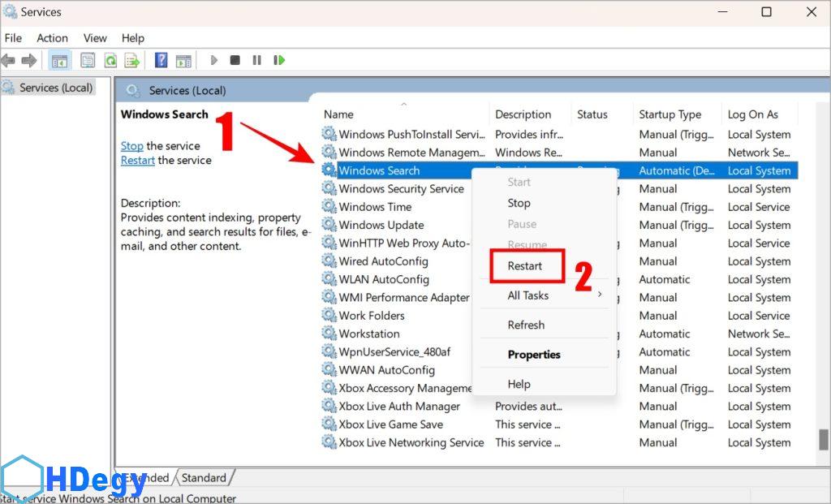
Task: Click the Restart Service toolbar icon
Action: pos(278,60)
